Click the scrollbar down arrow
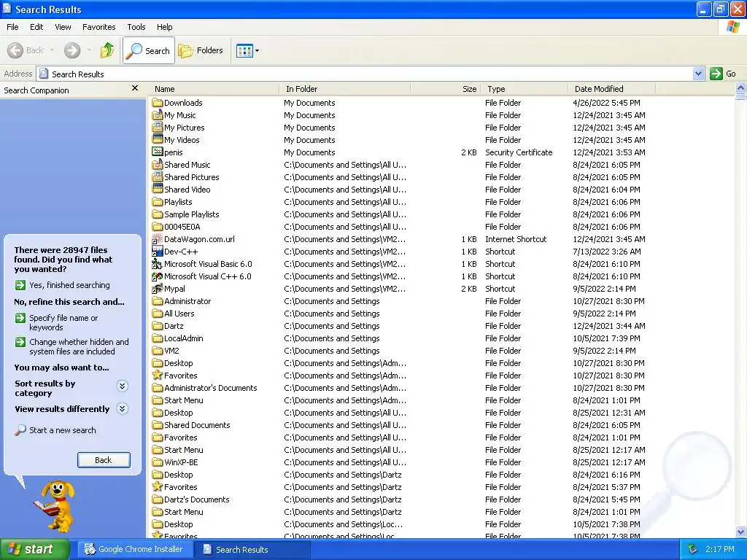The height and width of the screenshot is (560, 747). point(741,532)
